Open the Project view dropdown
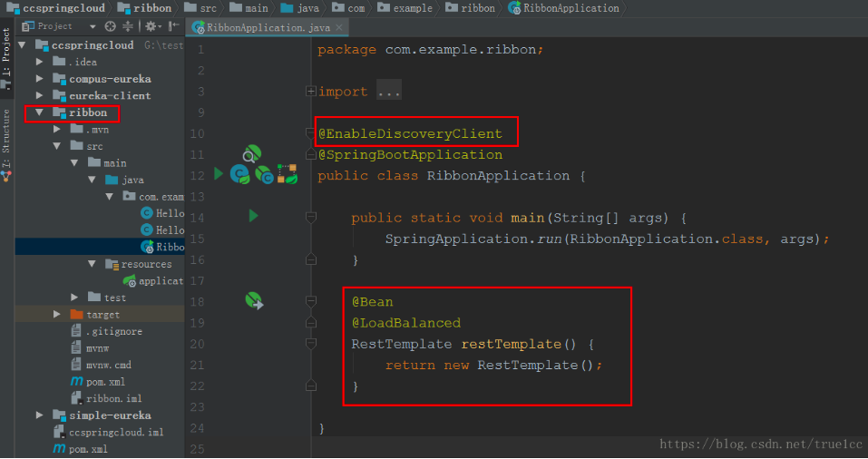Image resolution: width=868 pixels, height=459 pixels. click(93, 26)
